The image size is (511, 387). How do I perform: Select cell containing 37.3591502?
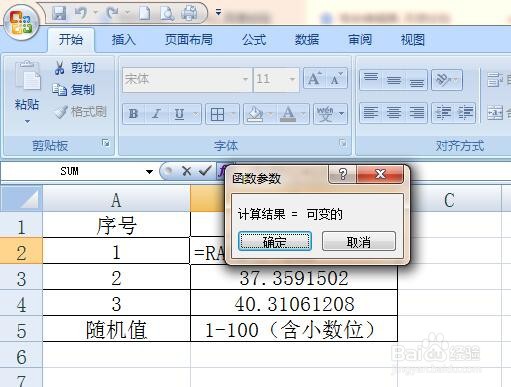pyautogui.click(x=294, y=277)
